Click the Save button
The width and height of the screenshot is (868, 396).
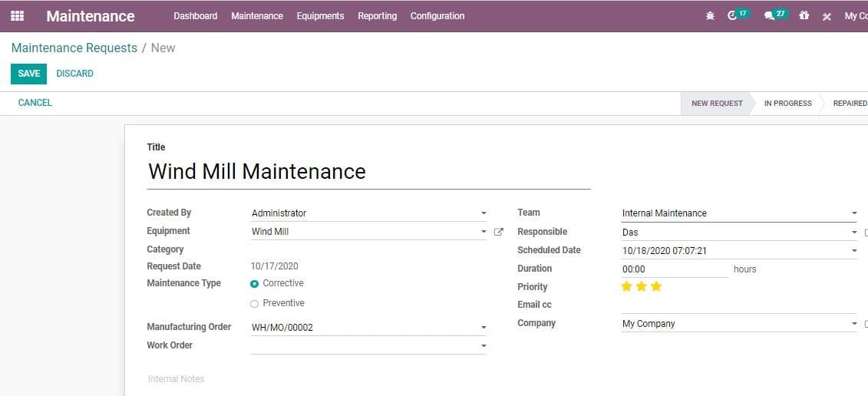point(29,74)
